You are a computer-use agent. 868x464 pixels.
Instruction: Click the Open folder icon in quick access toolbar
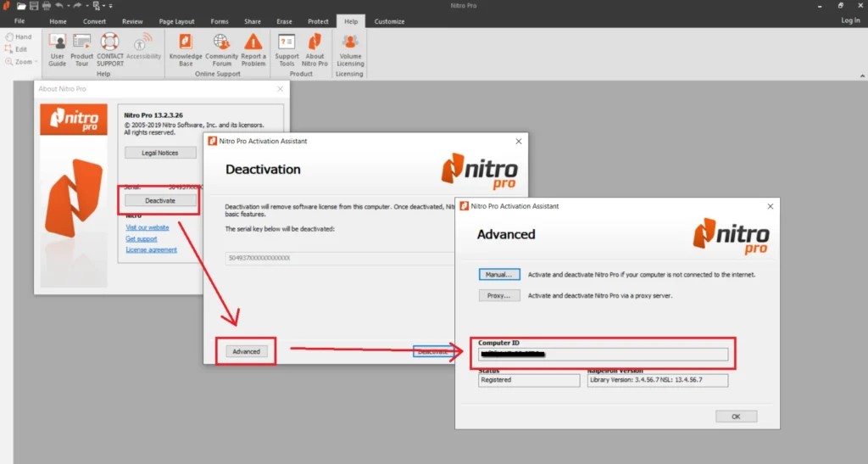click(21, 6)
